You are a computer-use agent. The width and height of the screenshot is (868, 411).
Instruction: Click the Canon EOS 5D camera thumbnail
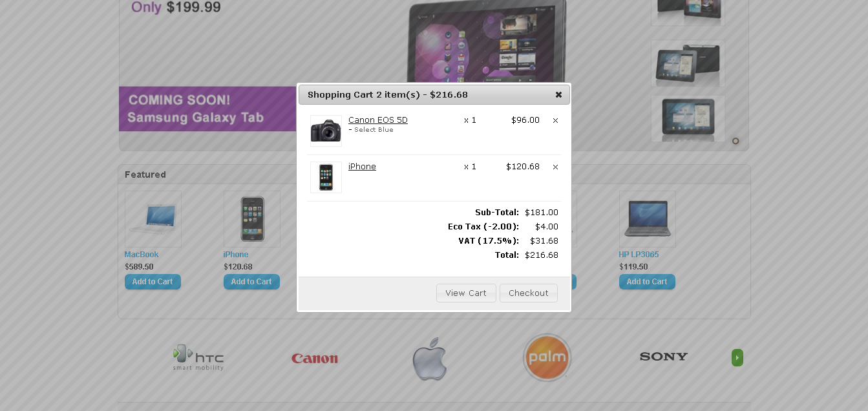point(326,131)
